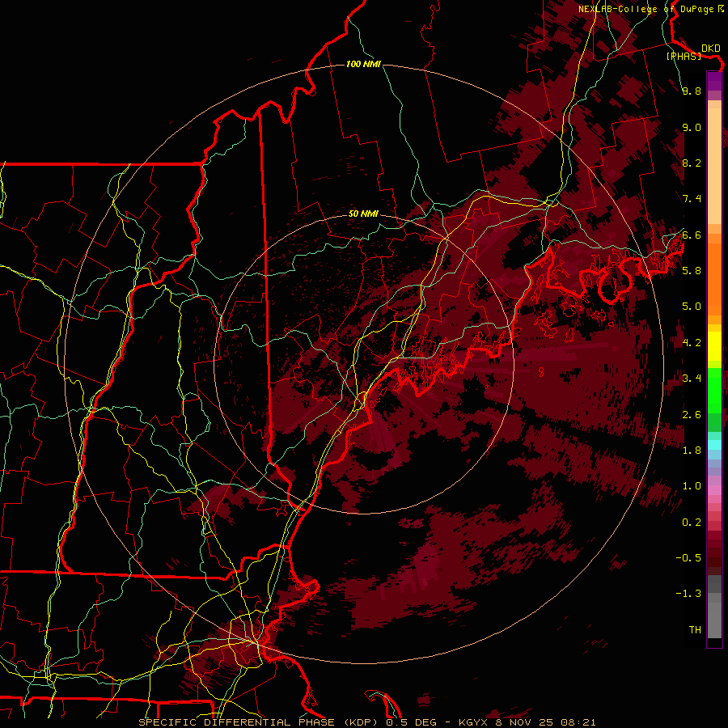Click the 9.8 value on the color scale
Screen dimensions: 728x728
[x=692, y=91]
